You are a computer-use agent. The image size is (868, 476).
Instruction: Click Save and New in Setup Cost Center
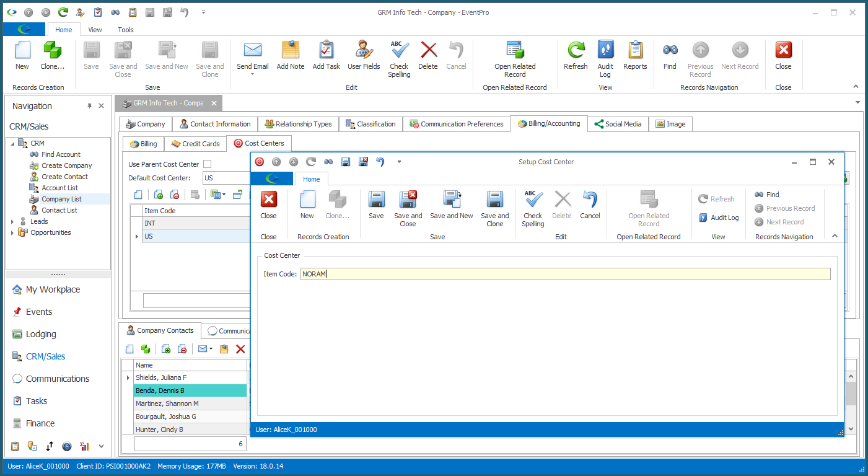click(x=451, y=205)
